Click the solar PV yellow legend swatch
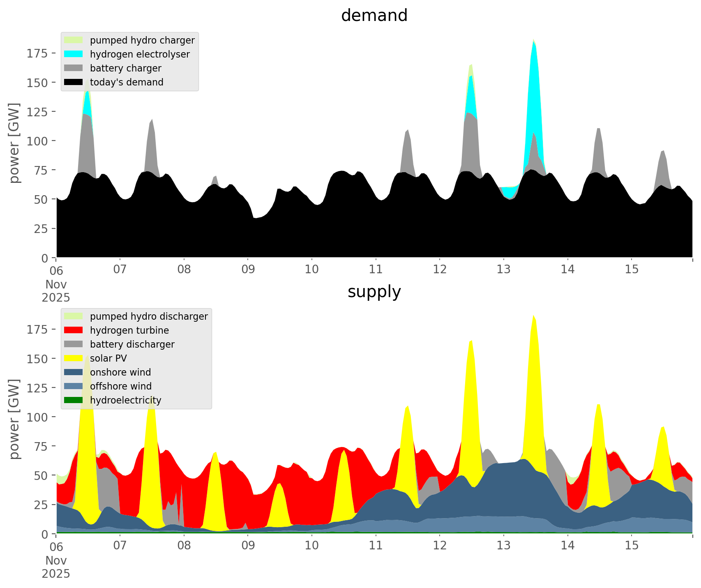 click(74, 358)
